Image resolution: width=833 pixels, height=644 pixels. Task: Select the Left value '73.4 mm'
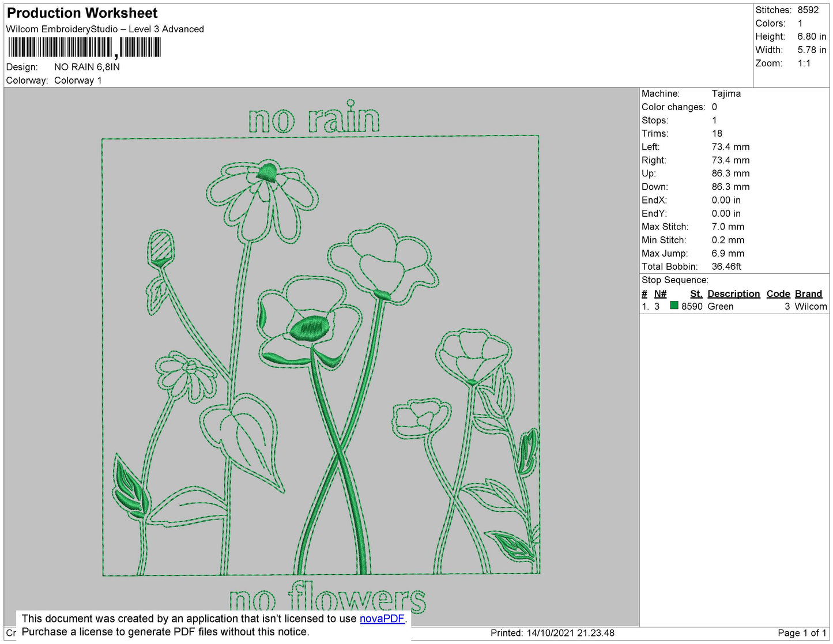point(730,147)
